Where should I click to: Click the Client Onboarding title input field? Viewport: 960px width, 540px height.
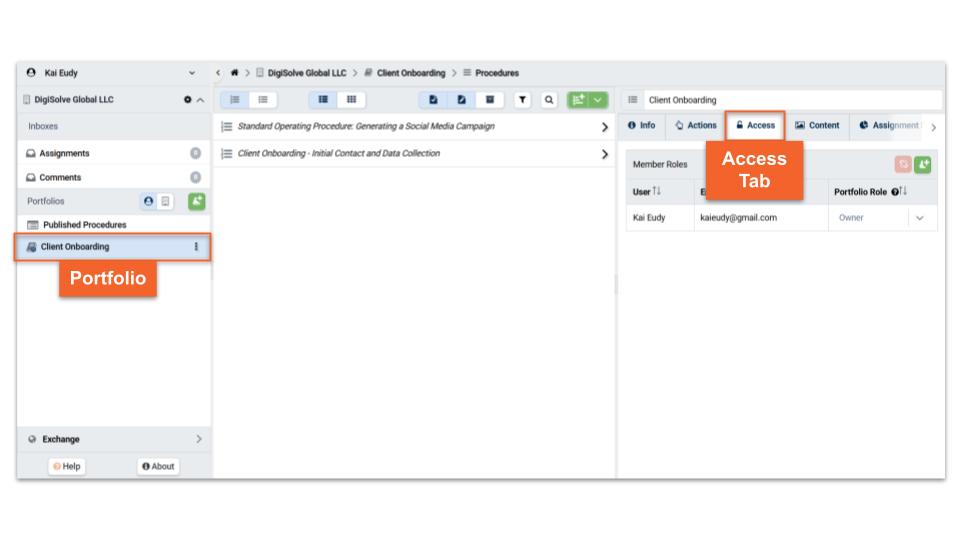click(792, 100)
